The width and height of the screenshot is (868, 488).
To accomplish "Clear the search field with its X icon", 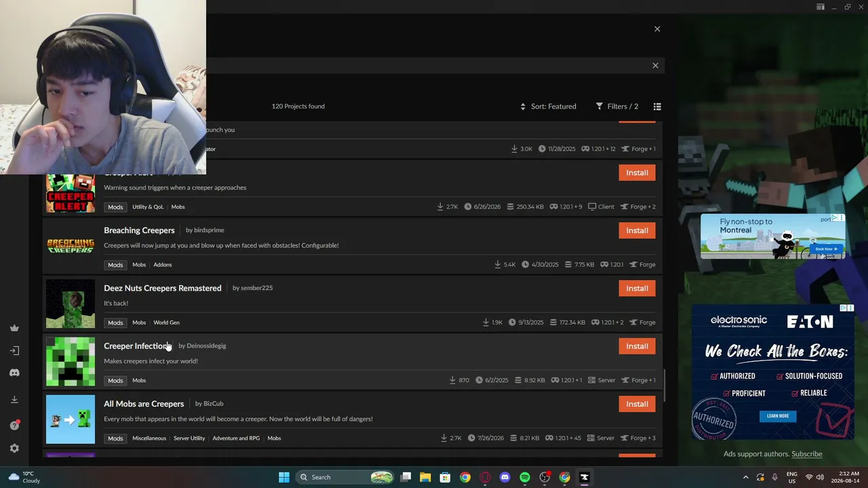I will click(x=655, y=66).
